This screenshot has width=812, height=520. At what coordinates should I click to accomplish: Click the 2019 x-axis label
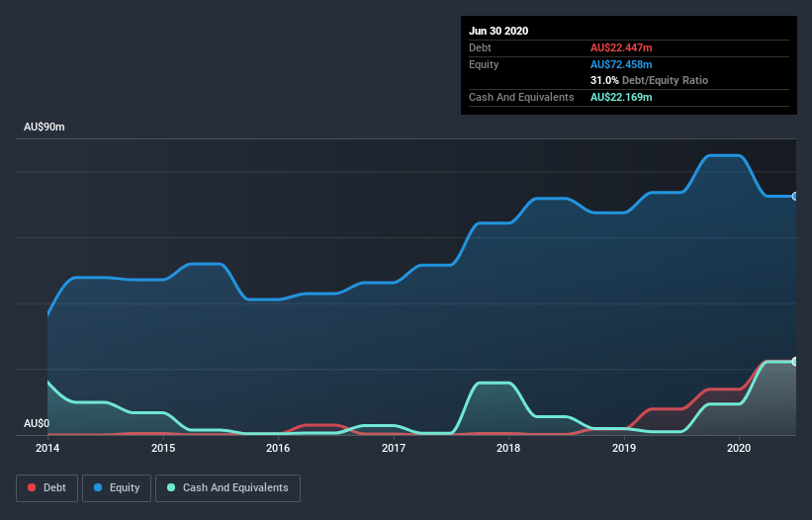[x=624, y=448]
